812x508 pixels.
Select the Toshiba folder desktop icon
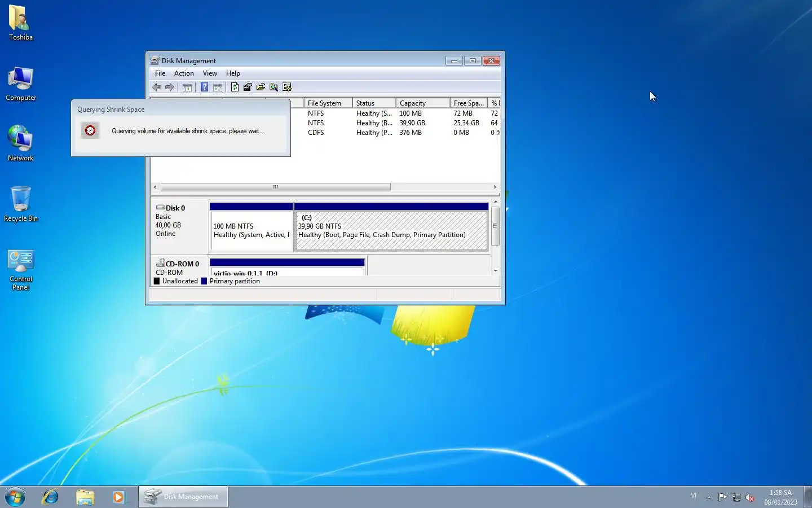click(x=20, y=23)
